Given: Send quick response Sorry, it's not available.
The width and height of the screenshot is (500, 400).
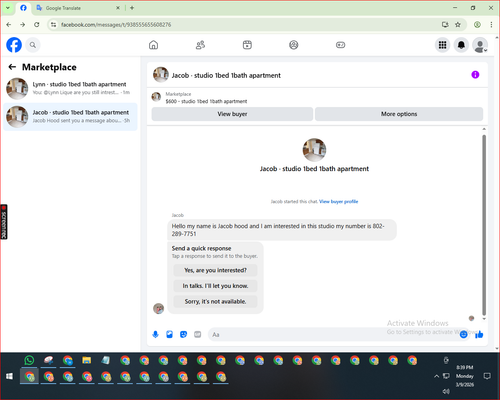Looking at the screenshot, I should coord(215,302).
